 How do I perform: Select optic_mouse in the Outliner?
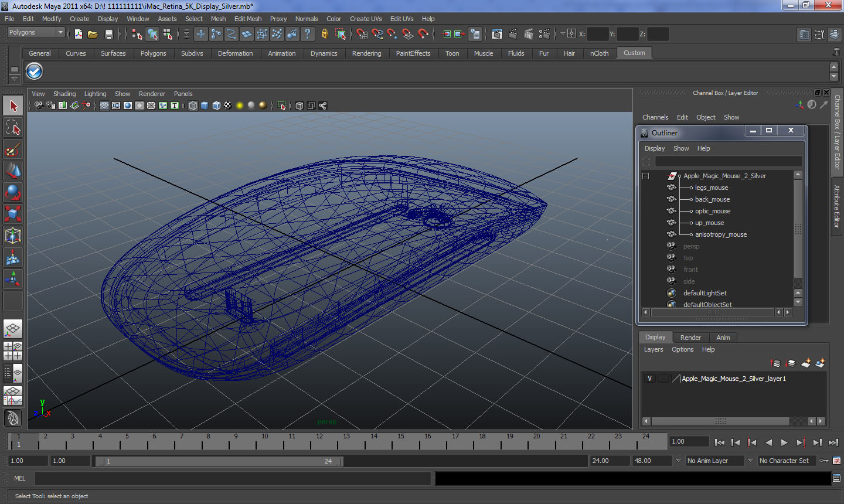[713, 211]
